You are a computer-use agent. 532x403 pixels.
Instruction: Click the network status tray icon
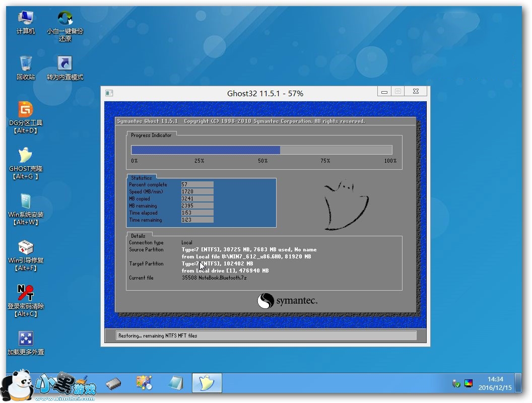(456, 383)
